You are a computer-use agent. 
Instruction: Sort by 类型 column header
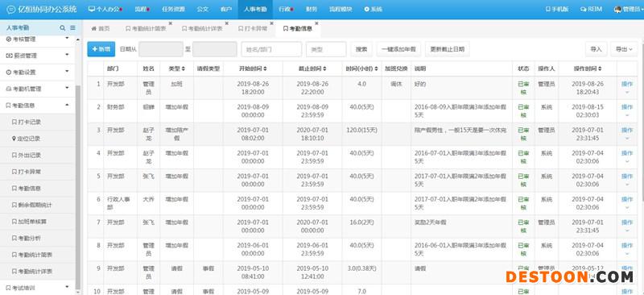177,69
